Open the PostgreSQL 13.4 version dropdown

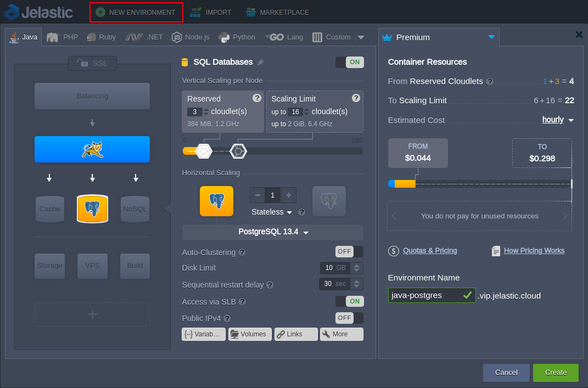(x=273, y=232)
